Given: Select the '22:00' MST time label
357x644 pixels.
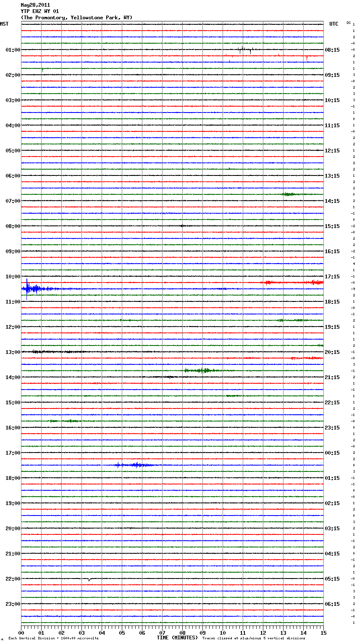Looking at the screenshot, I should 13,579.
